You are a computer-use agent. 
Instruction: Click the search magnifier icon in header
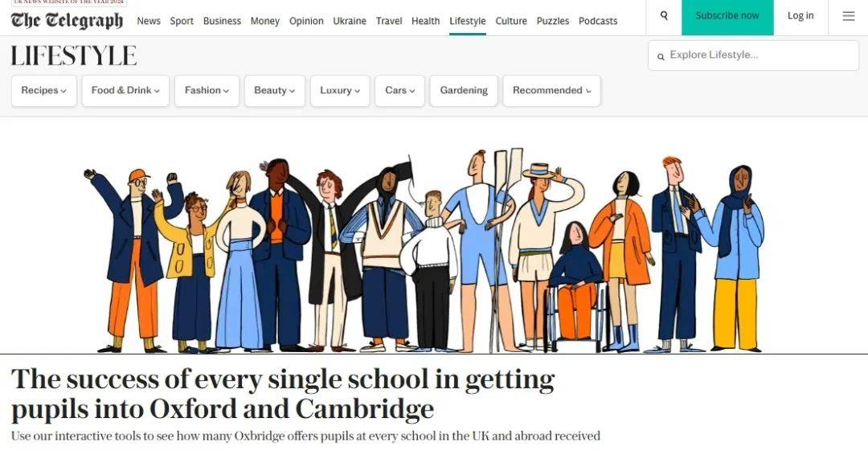tap(664, 15)
